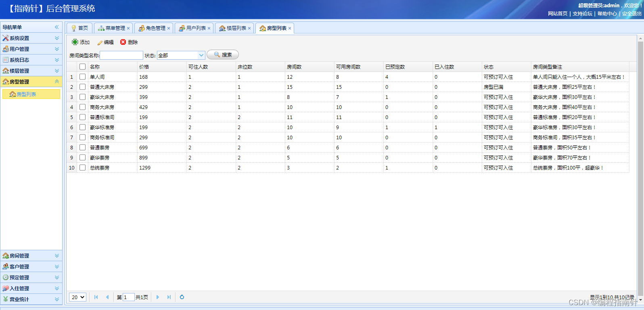The image size is (644, 310).
Task: Click the 预定管理 clock icon in the sidebar
Action: point(6,277)
